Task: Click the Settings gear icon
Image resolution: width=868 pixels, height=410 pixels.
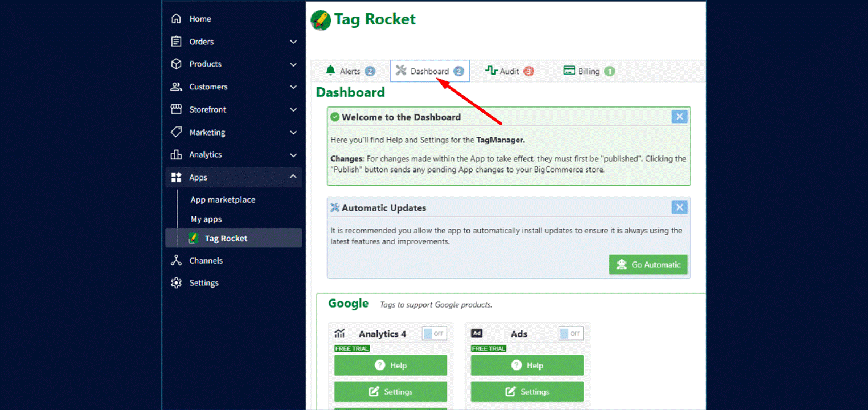Action: pos(177,283)
